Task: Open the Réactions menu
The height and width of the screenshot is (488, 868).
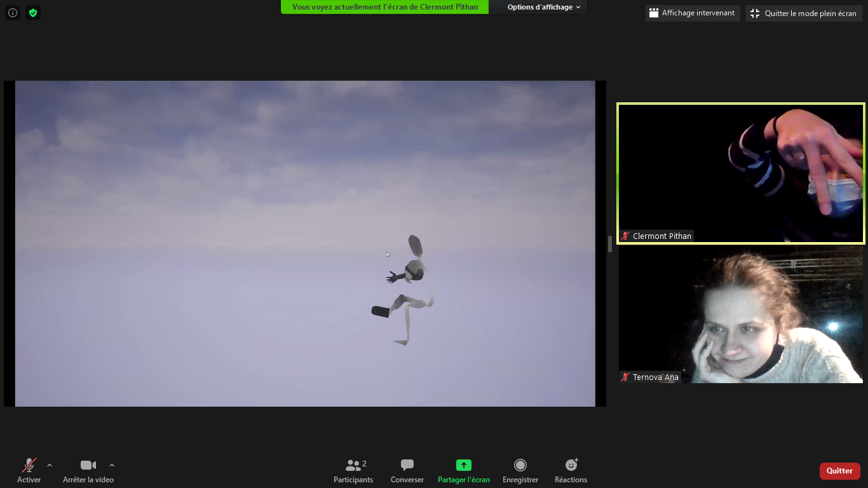Action: [571, 471]
